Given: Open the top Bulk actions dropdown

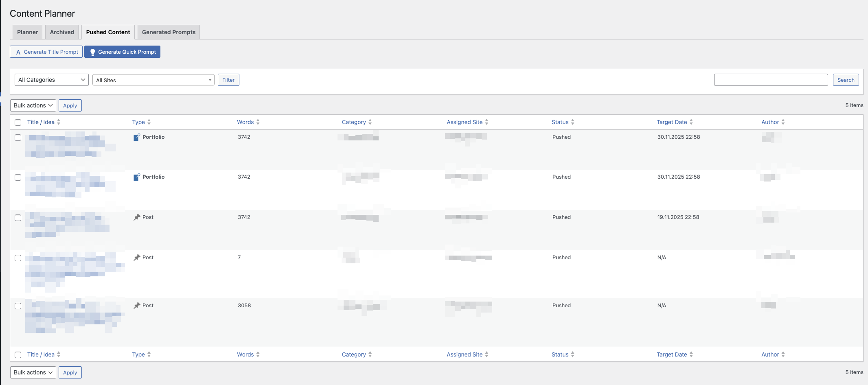Looking at the screenshot, I should [33, 105].
